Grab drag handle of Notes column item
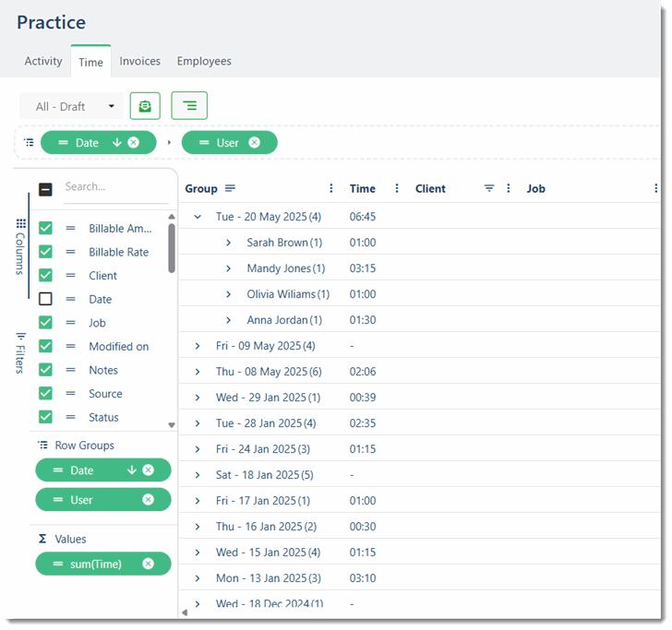The height and width of the screenshot is (630, 672). (x=71, y=370)
